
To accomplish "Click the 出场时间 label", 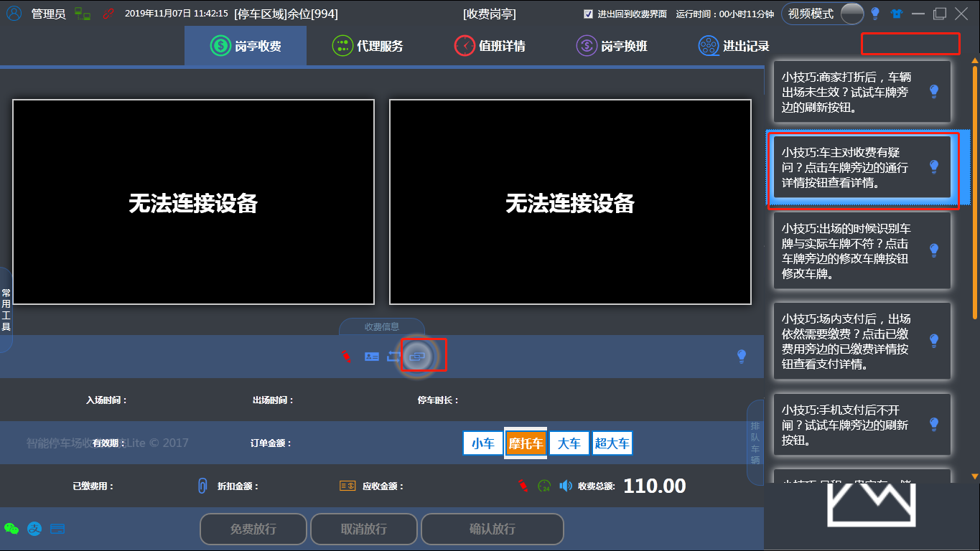I will click(x=273, y=400).
